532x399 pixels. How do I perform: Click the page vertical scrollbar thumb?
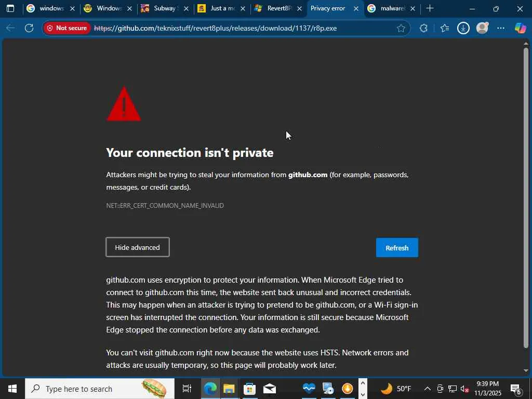pyautogui.click(x=526, y=198)
